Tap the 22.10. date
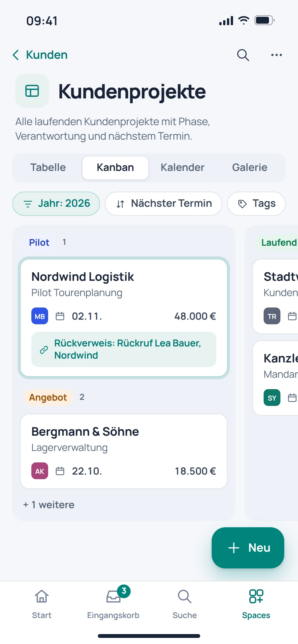This screenshot has height=644, width=298. (x=87, y=471)
